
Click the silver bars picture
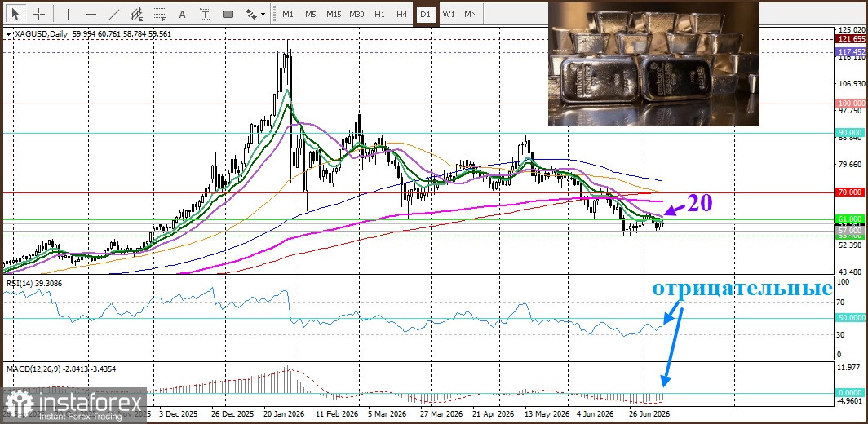tap(653, 64)
